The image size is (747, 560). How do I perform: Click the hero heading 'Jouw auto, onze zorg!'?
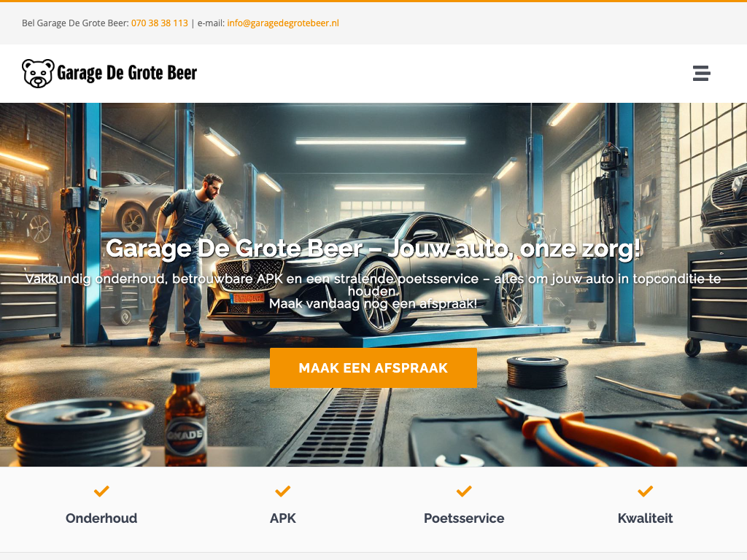(373, 249)
